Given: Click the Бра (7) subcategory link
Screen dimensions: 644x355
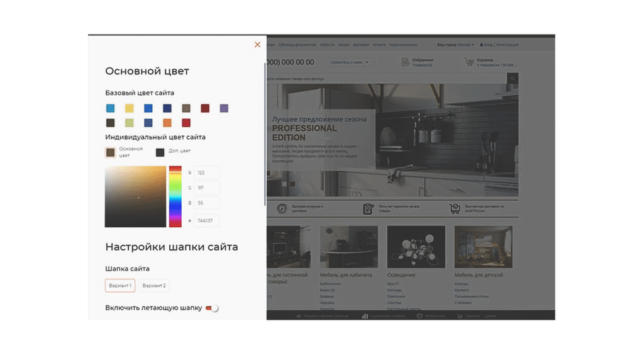Looking at the screenshot, I should click(393, 284).
